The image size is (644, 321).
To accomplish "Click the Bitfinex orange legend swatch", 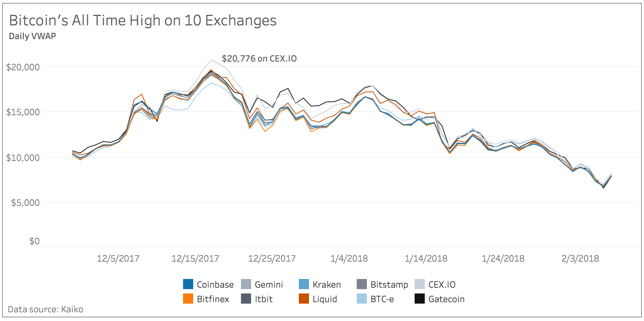I will [x=188, y=299].
